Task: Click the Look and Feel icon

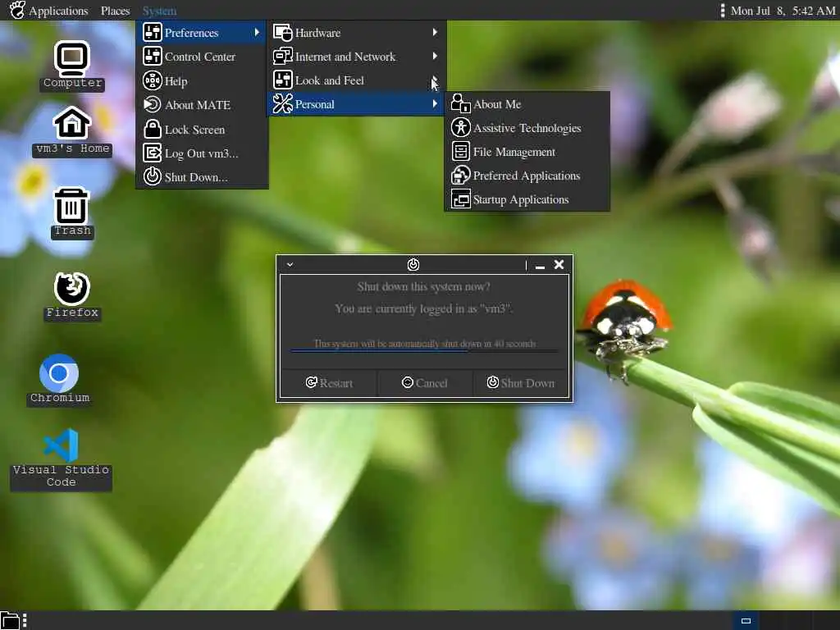Action: click(x=282, y=80)
